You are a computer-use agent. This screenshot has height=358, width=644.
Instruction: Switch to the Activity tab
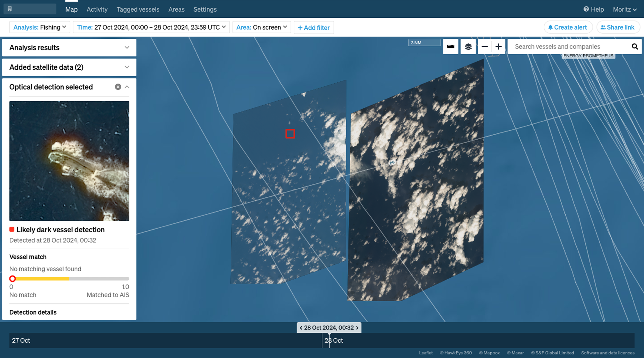click(x=97, y=9)
